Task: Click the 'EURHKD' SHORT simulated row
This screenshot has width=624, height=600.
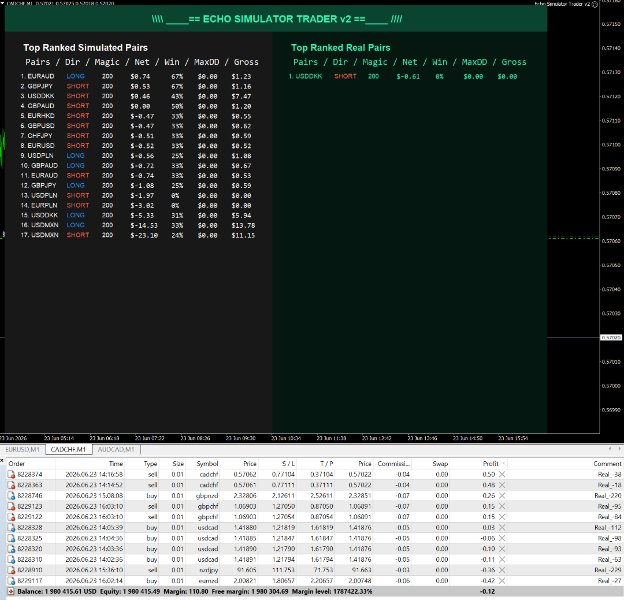Action: coord(136,116)
